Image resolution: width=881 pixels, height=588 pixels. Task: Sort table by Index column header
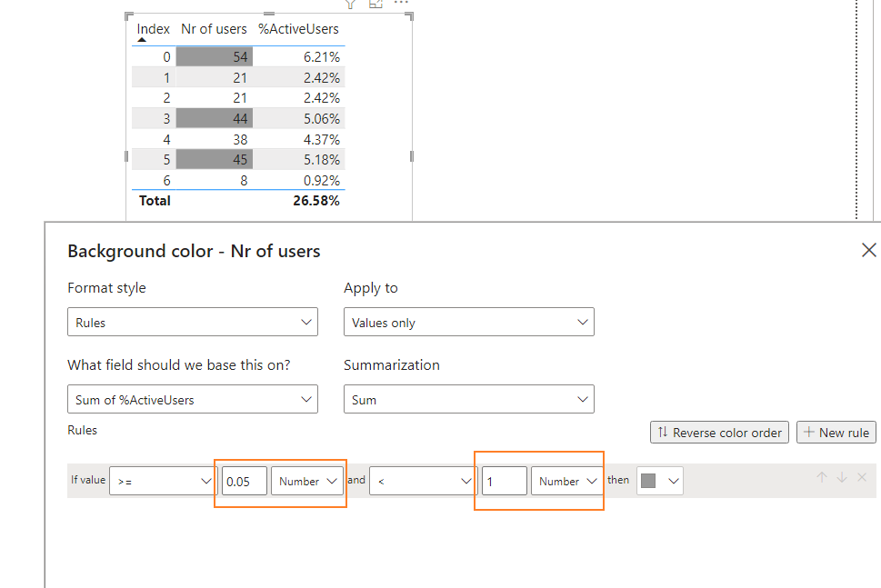pyautogui.click(x=153, y=29)
